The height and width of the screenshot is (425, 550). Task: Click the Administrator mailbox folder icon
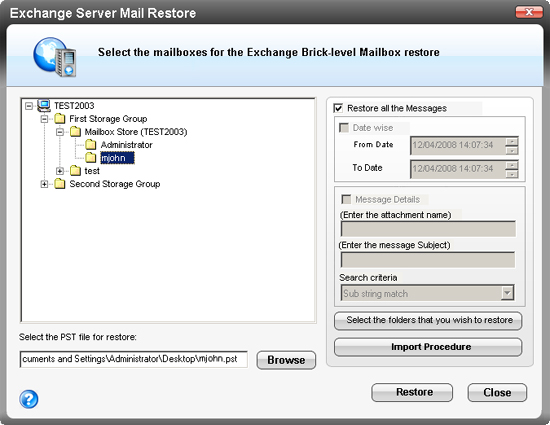point(91,145)
